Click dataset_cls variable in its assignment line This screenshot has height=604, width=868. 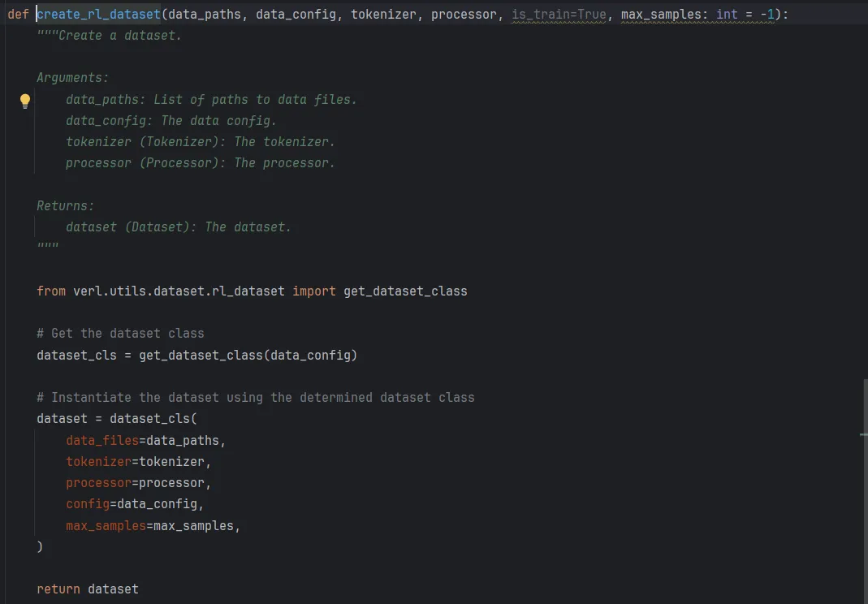tap(76, 355)
